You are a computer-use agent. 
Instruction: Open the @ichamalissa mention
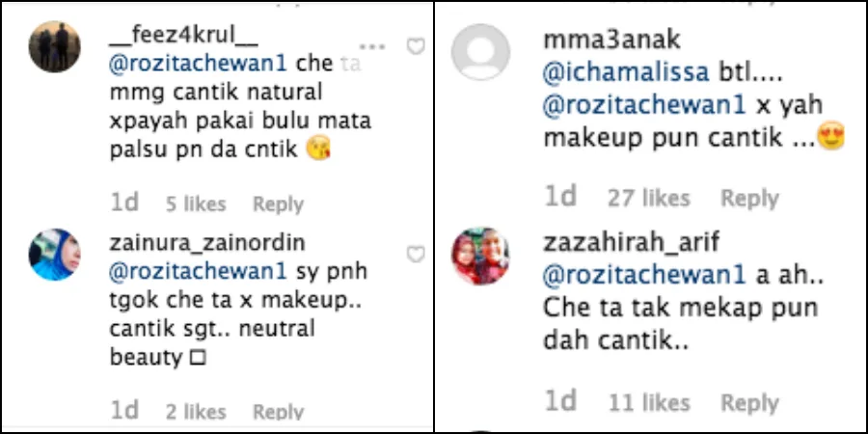click(626, 73)
